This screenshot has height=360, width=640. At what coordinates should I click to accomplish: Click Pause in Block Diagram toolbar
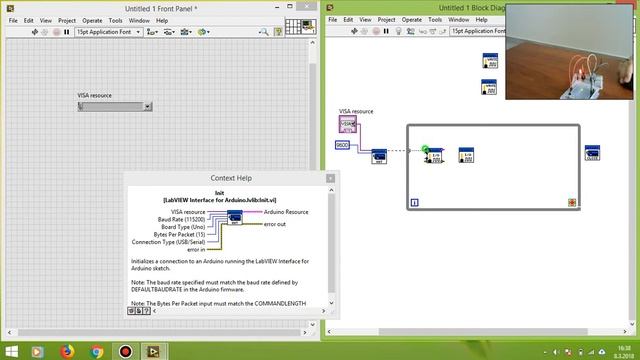(386, 31)
